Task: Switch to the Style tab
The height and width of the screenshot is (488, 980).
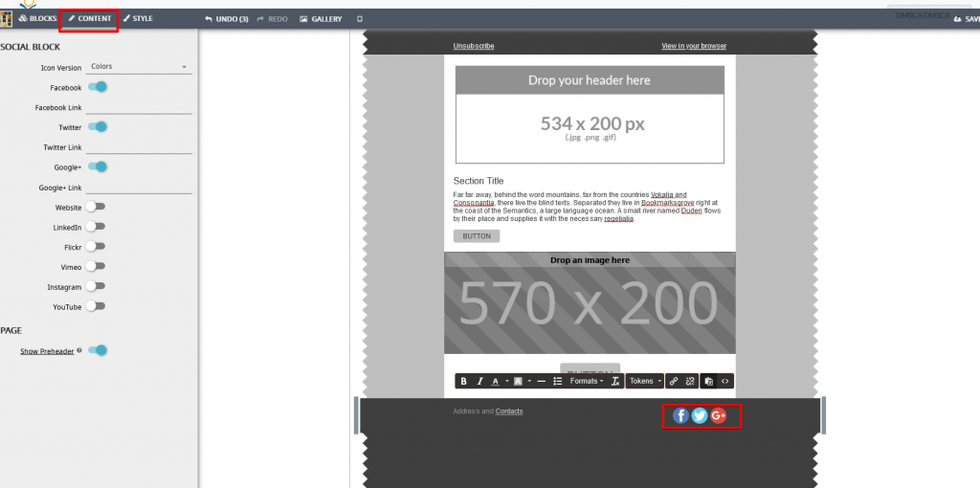Action: (x=138, y=19)
